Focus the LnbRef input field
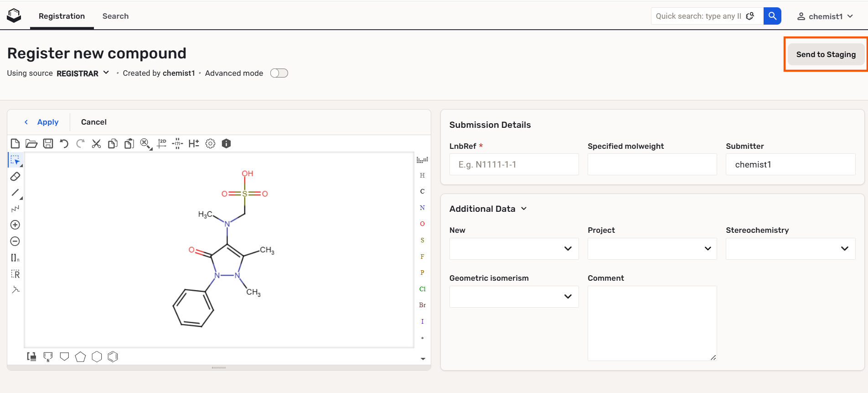Screen dimensions: 868x393 coord(514,164)
